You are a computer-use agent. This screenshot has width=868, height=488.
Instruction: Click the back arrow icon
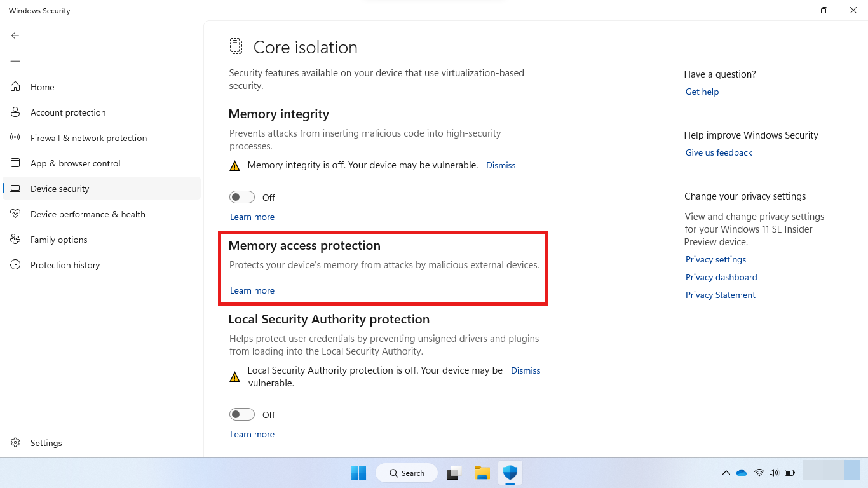[15, 36]
